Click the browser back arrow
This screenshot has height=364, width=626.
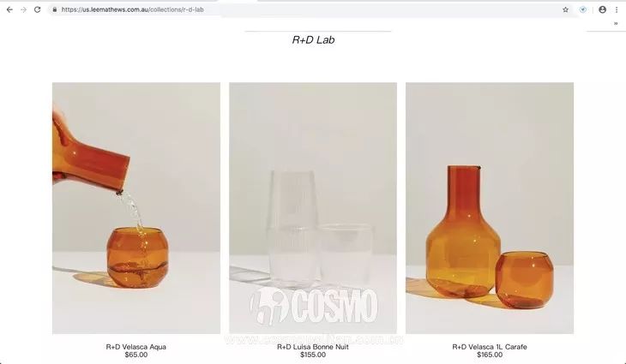click(x=9, y=9)
